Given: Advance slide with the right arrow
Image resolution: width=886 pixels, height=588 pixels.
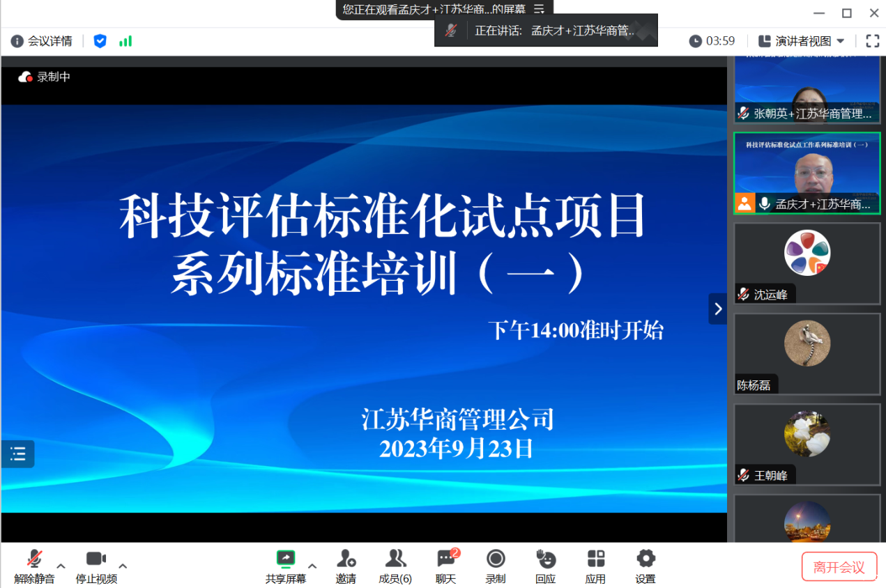Looking at the screenshot, I should (x=718, y=309).
